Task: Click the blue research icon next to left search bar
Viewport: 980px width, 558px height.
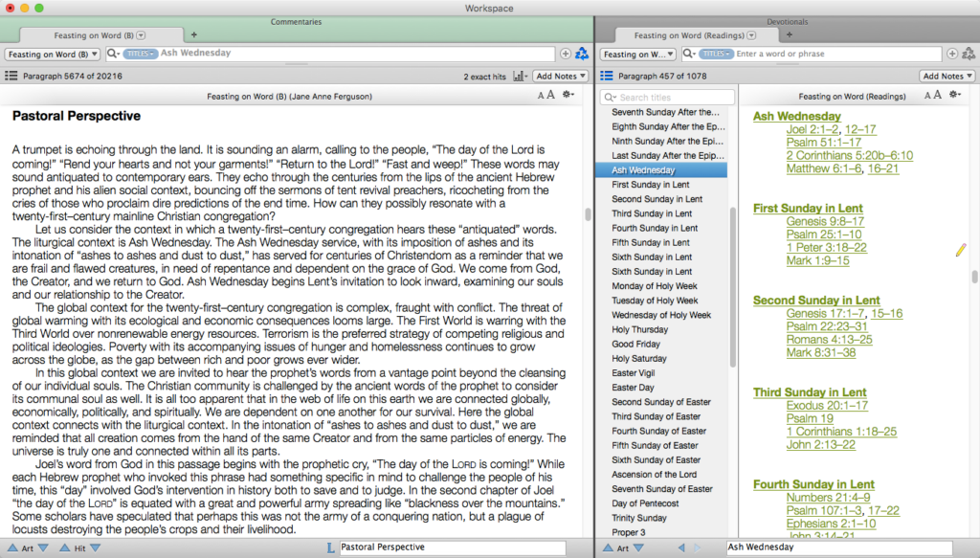Action: pyautogui.click(x=585, y=54)
